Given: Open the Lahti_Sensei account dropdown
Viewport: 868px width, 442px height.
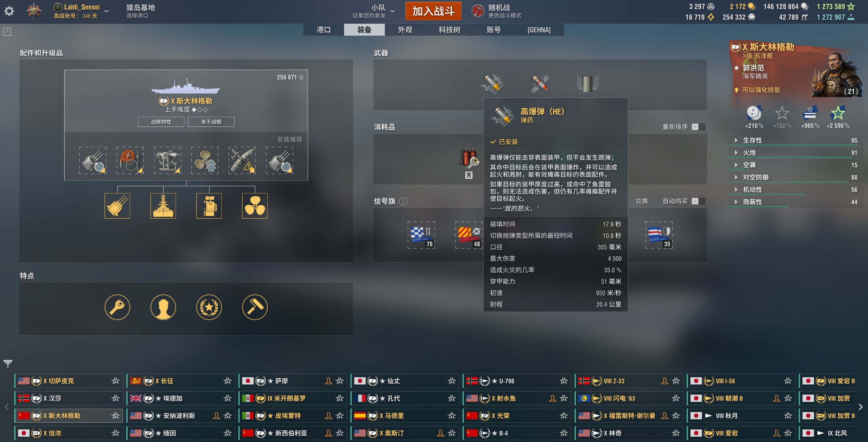Looking at the screenshot, I should click(106, 11).
